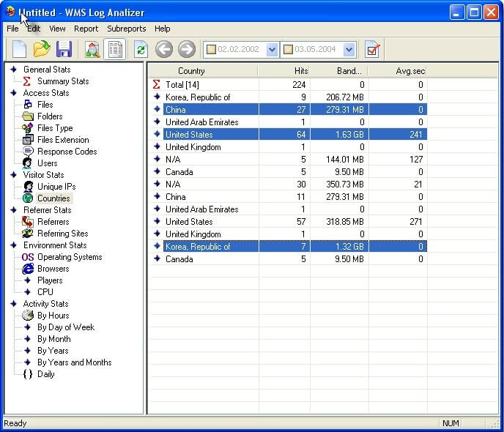The image size is (504, 432).
Task: Click the Browsers Internet Explorer icon
Action: [x=28, y=269]
